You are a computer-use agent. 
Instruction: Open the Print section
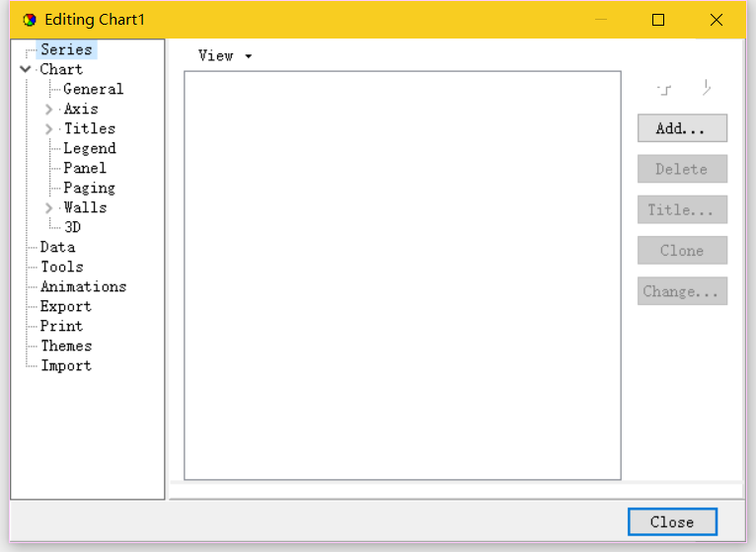pyautogui.click(x=61, y=326)
